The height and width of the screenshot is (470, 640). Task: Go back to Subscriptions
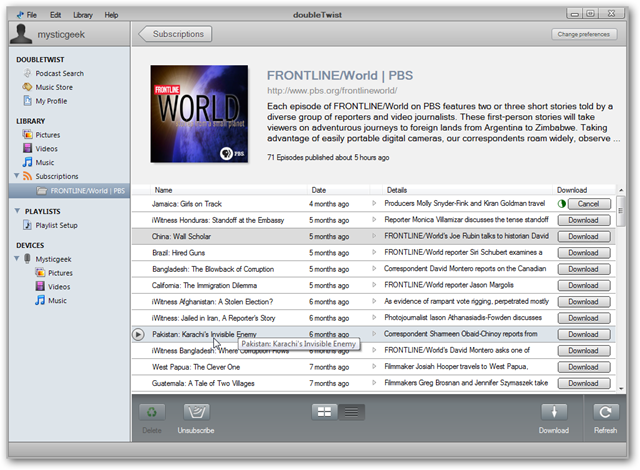coord(175,34)
